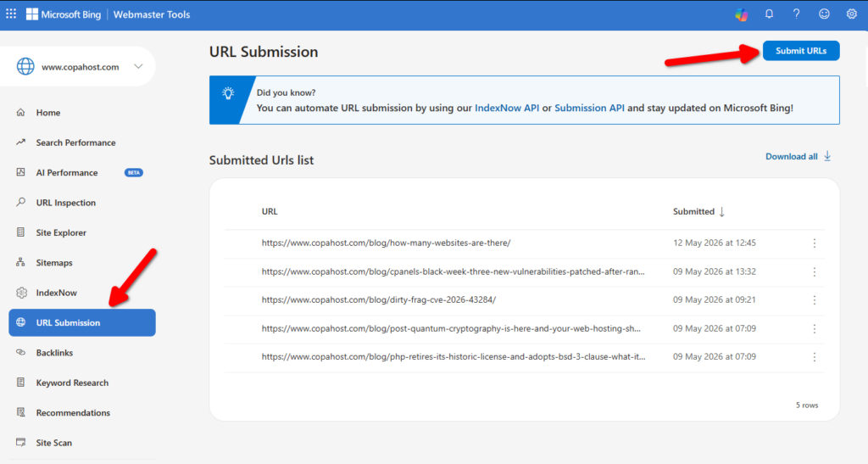Open the IndexNow API link
The height and width of the screenshot is (464, 868).
[x=507, y=108]
